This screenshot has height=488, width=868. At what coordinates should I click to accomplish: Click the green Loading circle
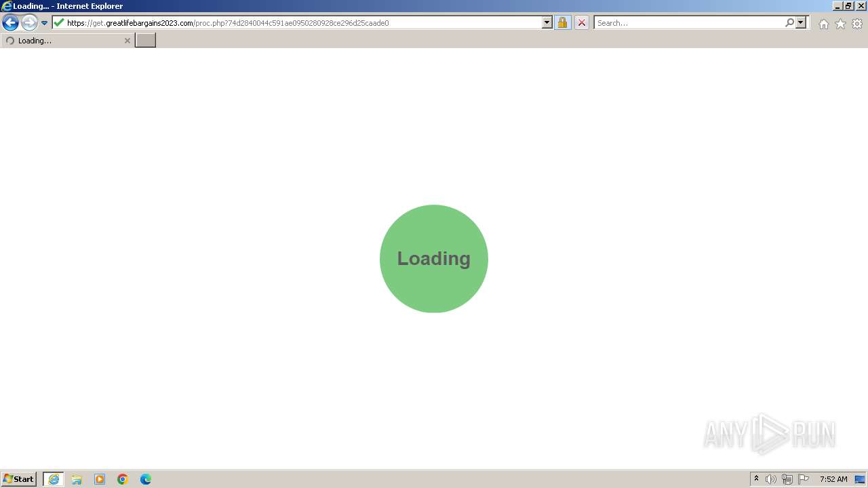[x=434, y=258]
